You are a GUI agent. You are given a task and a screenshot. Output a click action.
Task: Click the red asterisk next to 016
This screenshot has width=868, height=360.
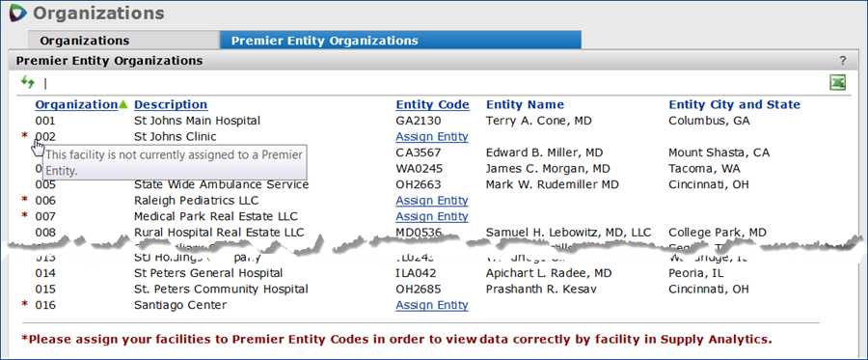[x=24, y=305]
